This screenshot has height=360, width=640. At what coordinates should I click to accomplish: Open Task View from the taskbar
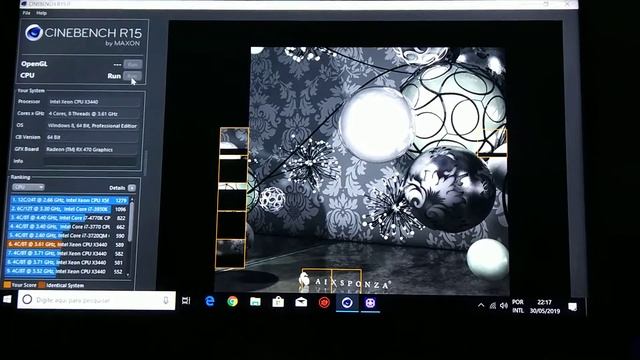point(186,301)
